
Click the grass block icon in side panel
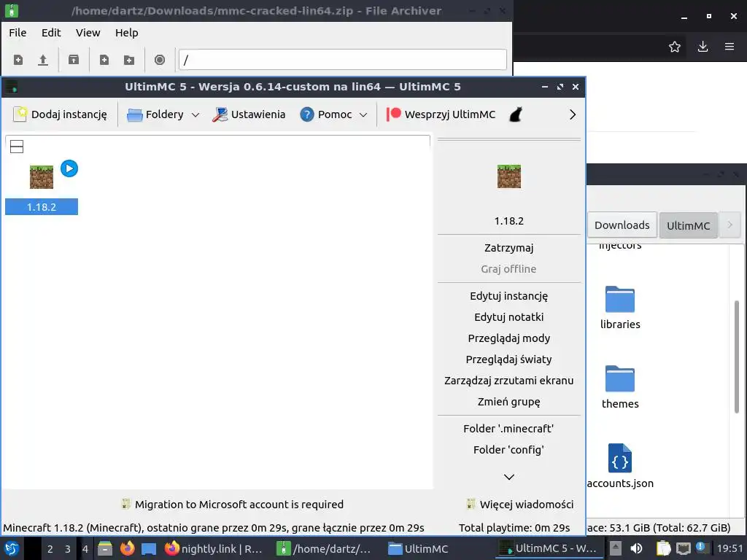(508, 176)
